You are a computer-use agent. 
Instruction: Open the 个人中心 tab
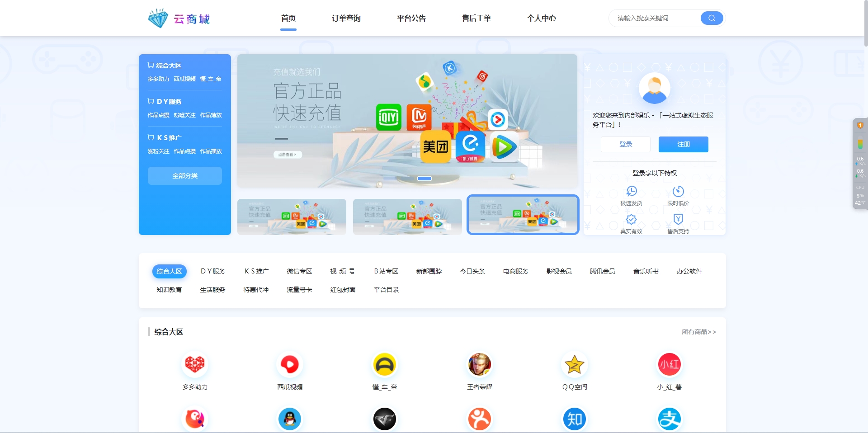pyautogui.click(x=541, y=18)
